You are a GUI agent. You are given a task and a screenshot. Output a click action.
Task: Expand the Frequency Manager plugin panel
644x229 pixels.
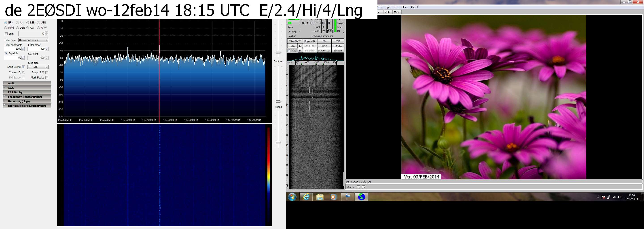[x=27, y=97]
